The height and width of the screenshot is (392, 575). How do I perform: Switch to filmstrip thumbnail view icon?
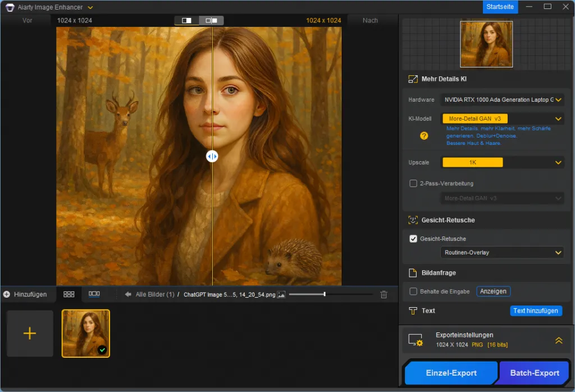pos(94,294)
